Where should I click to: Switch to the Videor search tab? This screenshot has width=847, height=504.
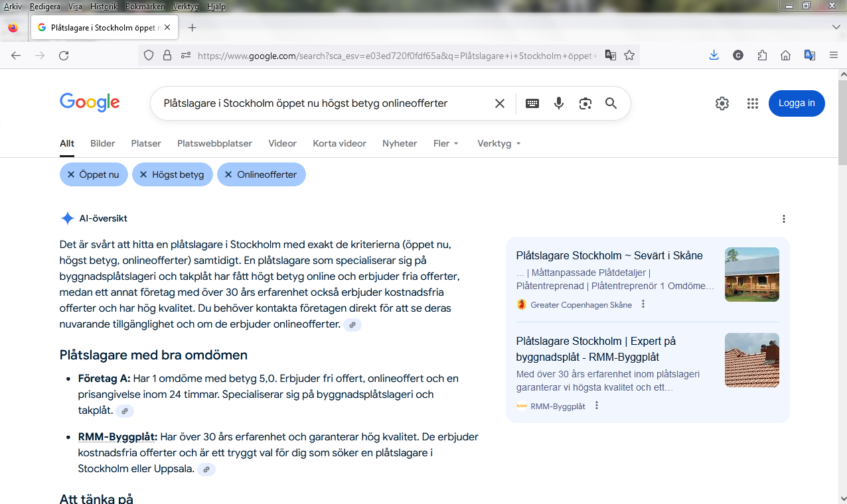(282, 143)
